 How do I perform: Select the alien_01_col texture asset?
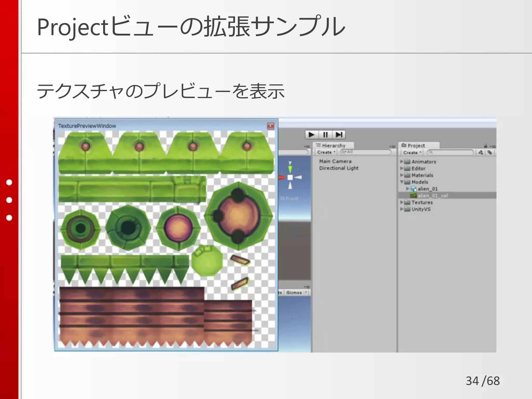point(447,195)
